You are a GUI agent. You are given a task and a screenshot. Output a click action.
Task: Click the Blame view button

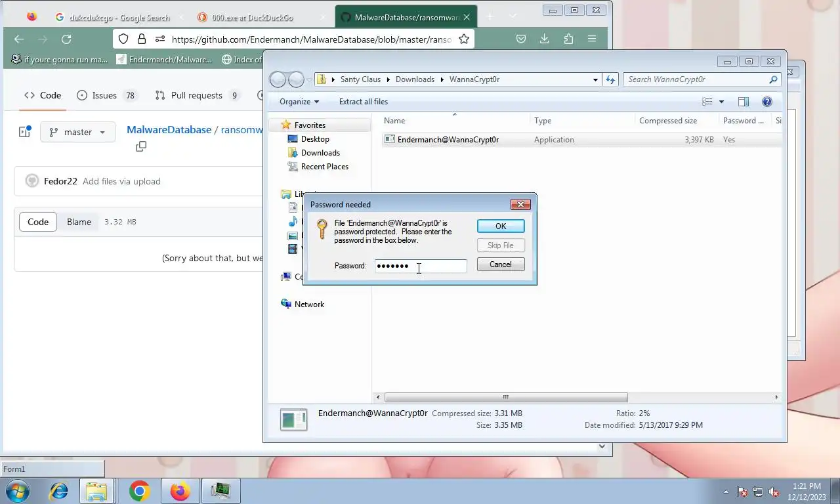[x=79, y=222]
